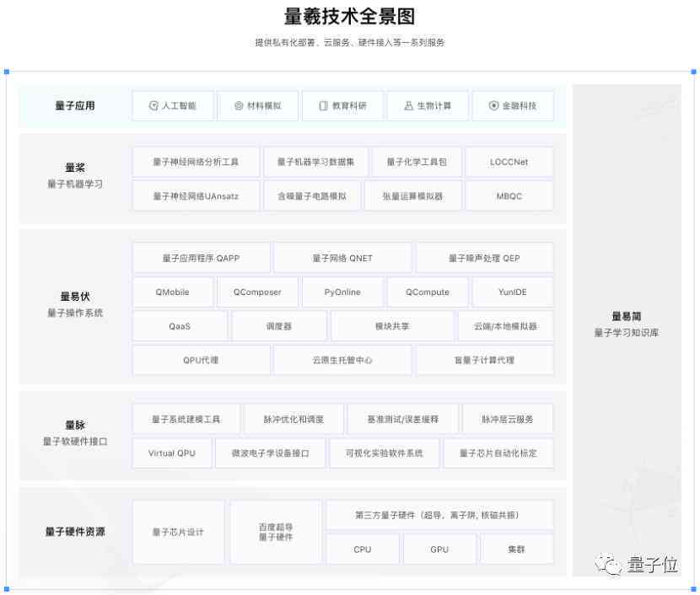Click the 张量运算模拟器 box
This screenshot has height=595, width=700.
413,196
